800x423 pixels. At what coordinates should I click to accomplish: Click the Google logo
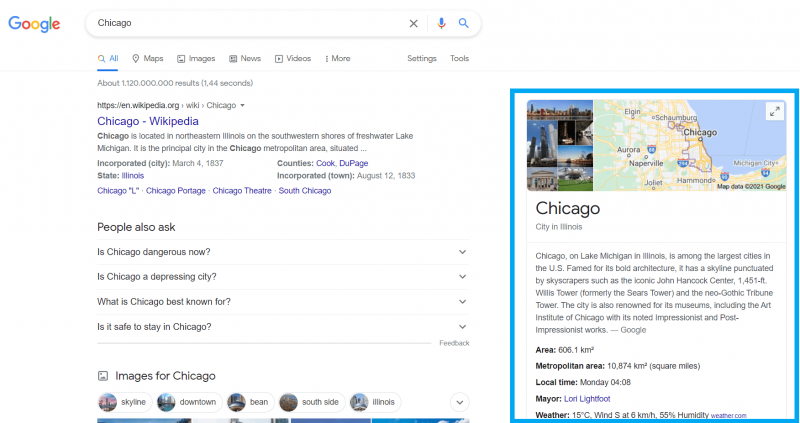[x=34, y=24]
